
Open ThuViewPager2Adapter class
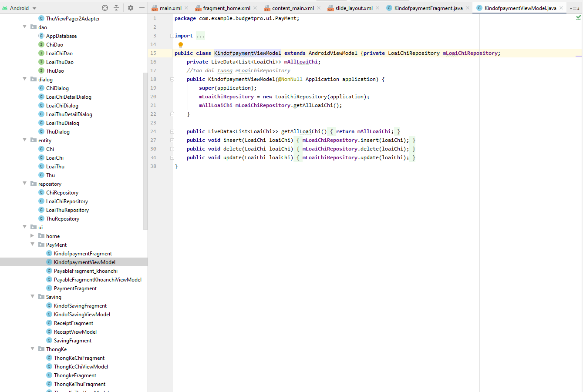[73, 19]
